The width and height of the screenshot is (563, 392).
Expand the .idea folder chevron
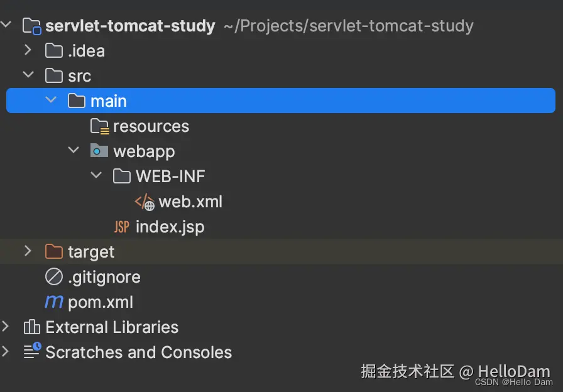click(28, 50)
